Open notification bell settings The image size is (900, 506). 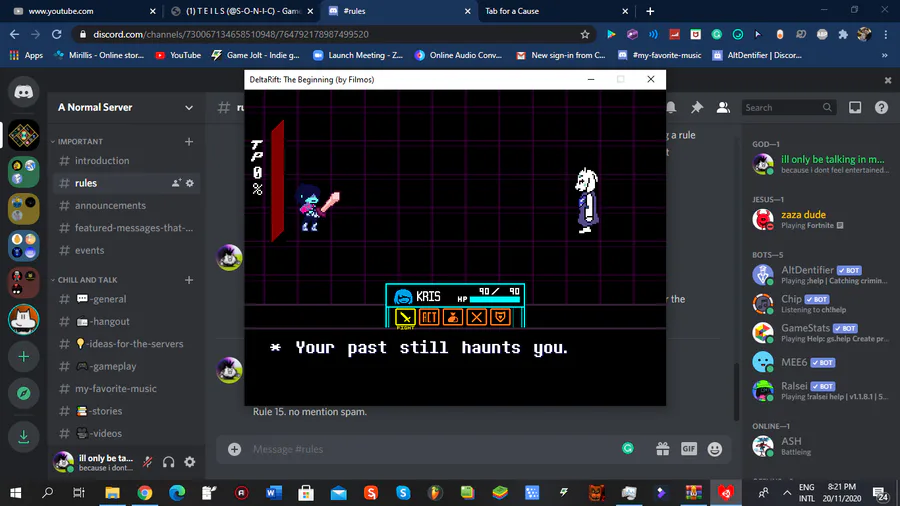pos(671,107)
